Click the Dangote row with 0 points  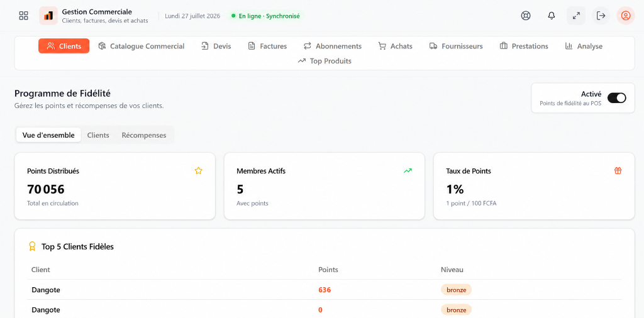325,309
